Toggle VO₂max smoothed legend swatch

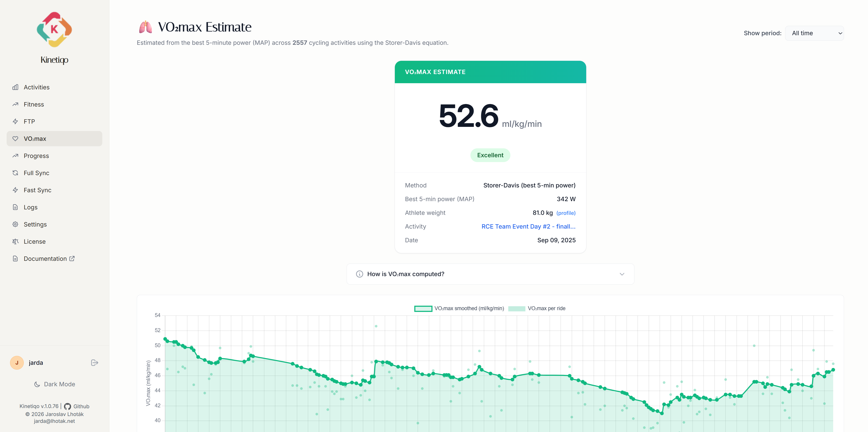(423, 309)
